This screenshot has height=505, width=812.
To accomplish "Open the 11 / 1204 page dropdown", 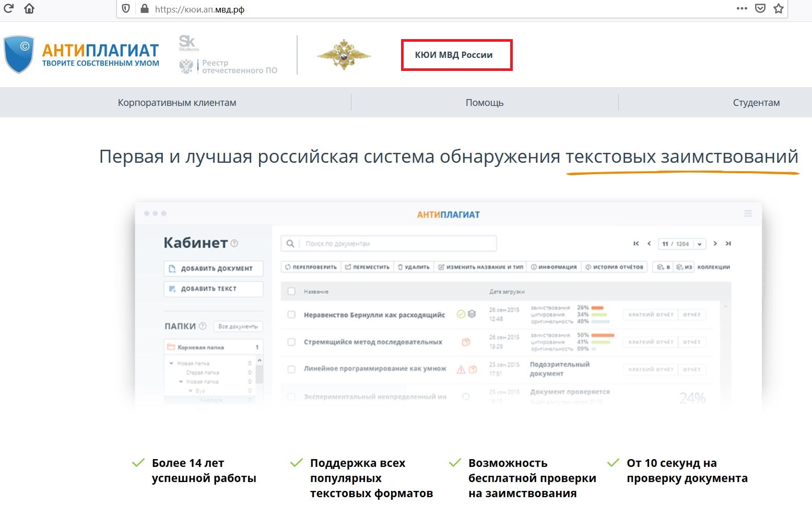I will click(x=682, y=244).
